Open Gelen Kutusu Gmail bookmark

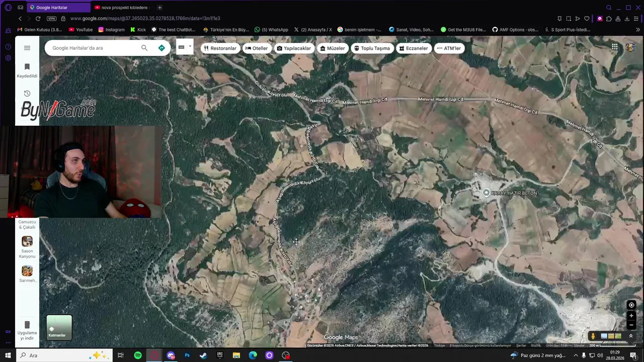tap(40, 30)
